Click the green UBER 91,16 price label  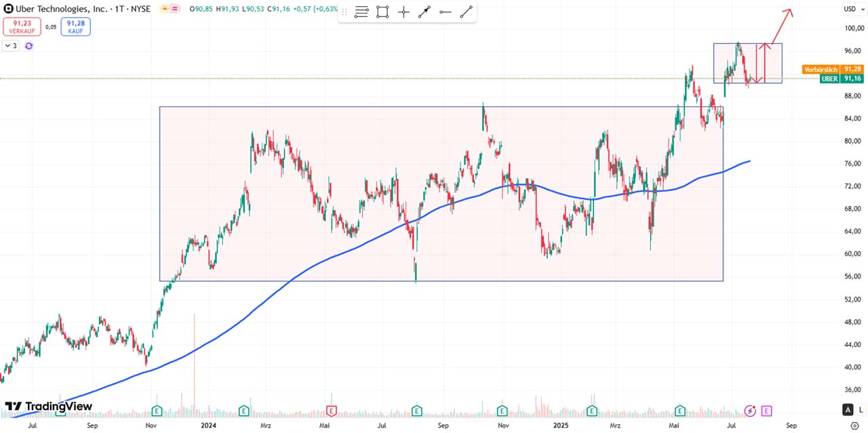(x=842, y=79)
